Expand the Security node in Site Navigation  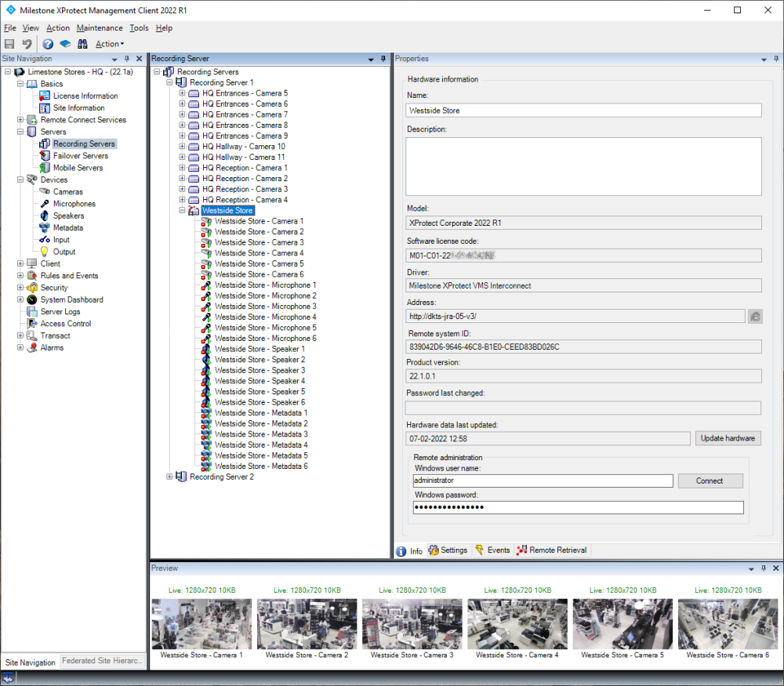[20, 288]
